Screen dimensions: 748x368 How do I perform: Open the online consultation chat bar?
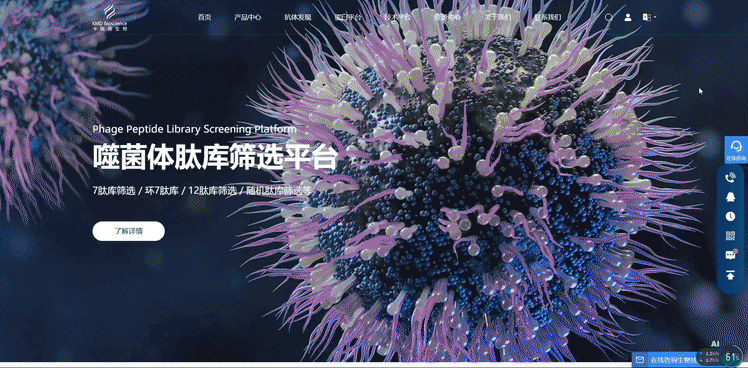click(x=665, y=359)
